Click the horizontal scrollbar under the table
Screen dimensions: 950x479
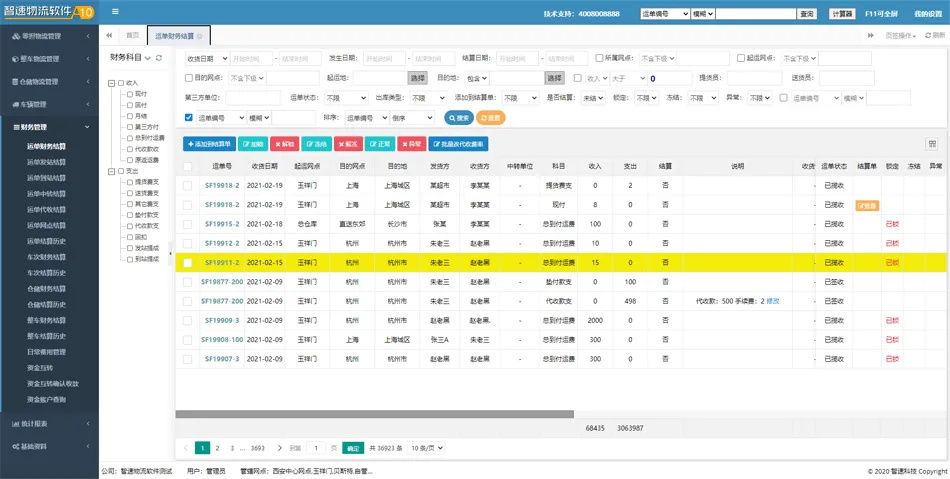(x=374, y=415)
